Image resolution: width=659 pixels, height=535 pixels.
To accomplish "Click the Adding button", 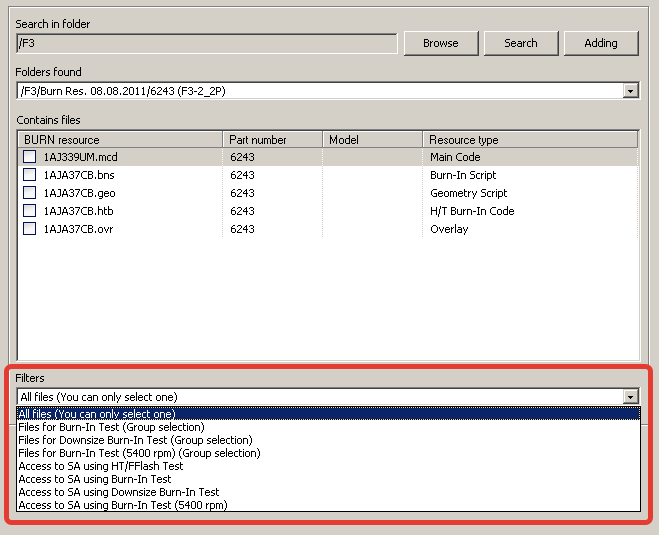I will coord(600,43).
